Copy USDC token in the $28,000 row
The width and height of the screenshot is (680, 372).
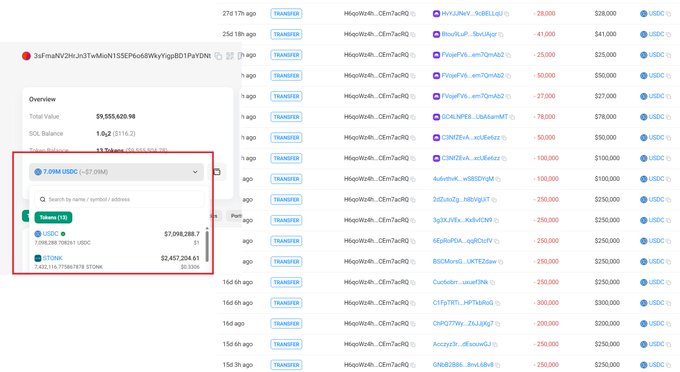[668, 14]
